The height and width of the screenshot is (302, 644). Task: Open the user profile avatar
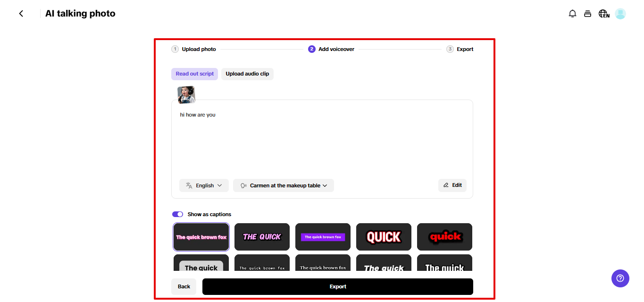click(x=620, y=14)
